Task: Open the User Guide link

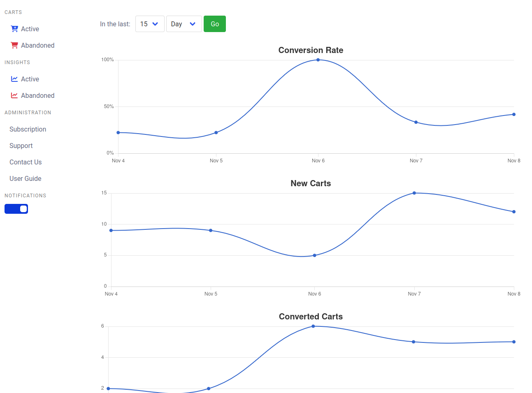Action: 26,178
